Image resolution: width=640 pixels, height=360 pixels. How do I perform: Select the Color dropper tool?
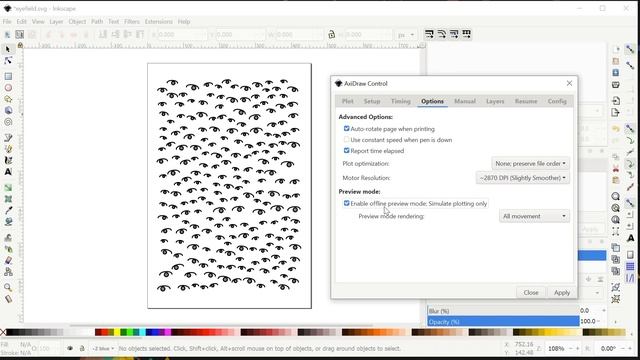[x=8, y=210]
